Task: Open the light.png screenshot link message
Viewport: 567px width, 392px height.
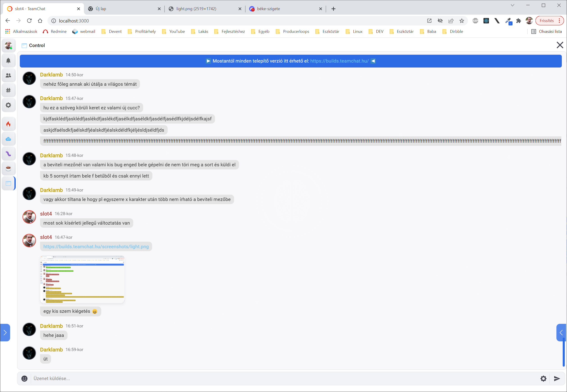Action: coord(96,247)
